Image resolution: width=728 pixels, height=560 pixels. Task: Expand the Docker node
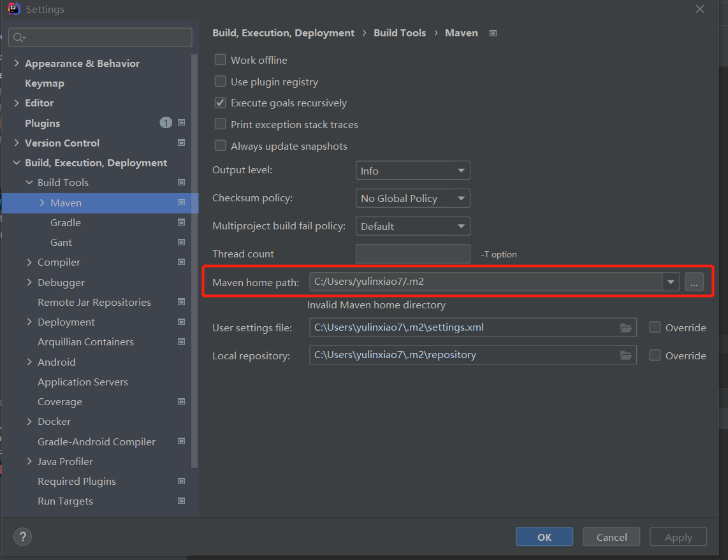[29, 421]
